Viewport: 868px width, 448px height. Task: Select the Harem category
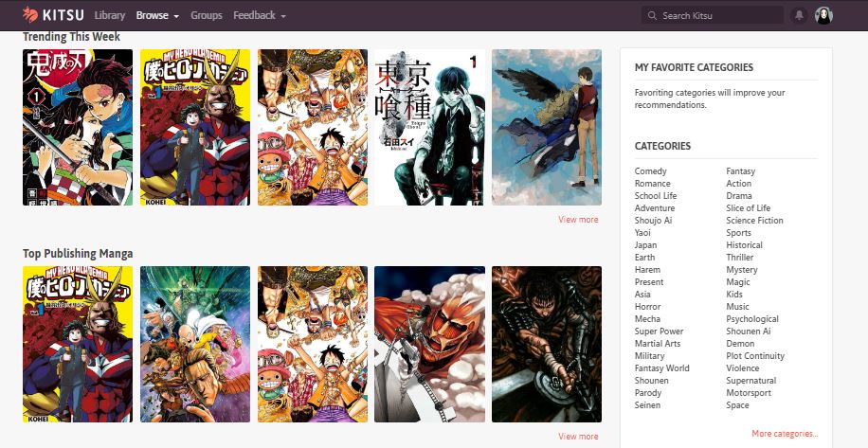click(647, 270)
